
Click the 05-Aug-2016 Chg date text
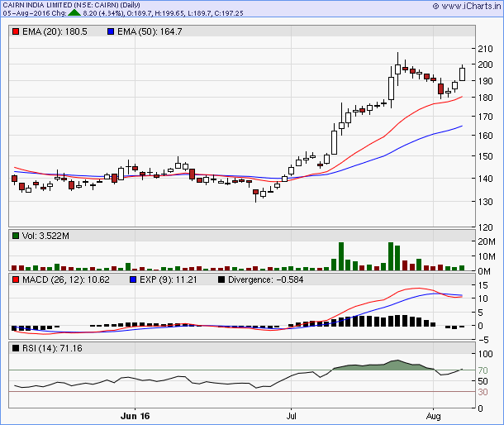[35, 13]
